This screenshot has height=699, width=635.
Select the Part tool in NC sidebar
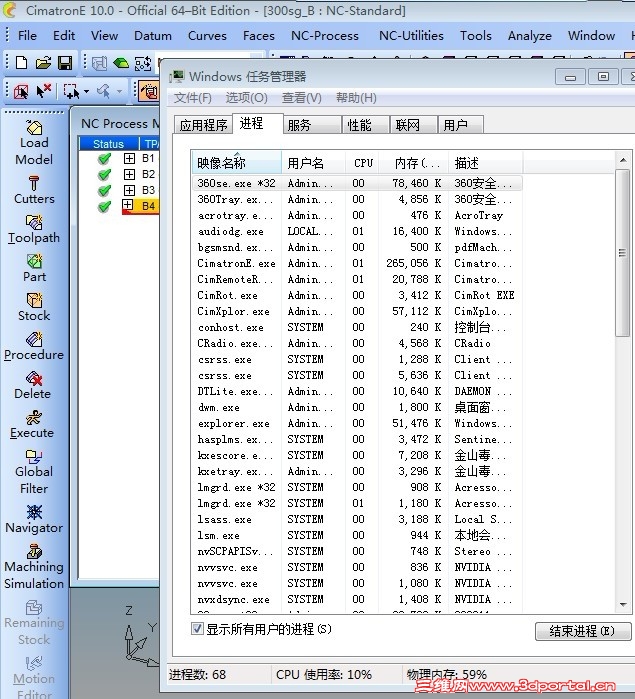click(34, 268)
